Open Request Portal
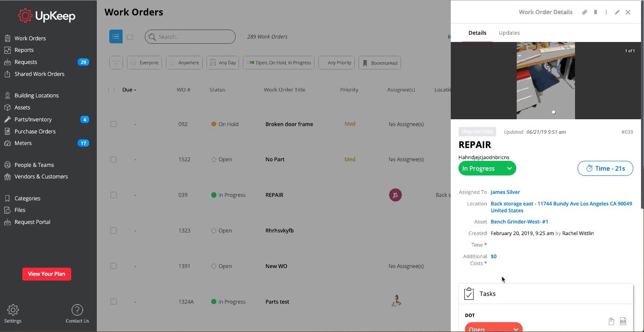Image resolution: width=644 pixels, height=332 pixels. (33, 222)
